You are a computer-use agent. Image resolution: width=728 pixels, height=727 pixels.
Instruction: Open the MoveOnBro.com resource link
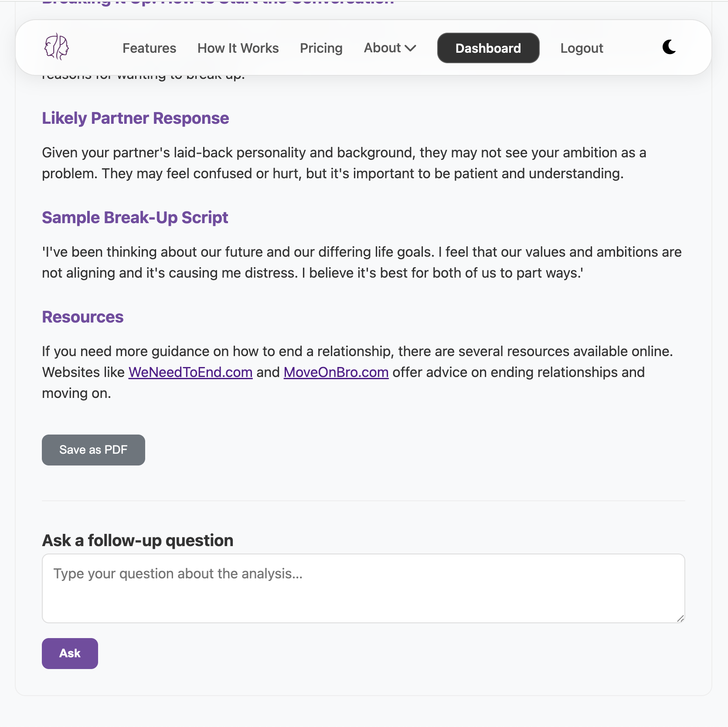tap(336, 372)
